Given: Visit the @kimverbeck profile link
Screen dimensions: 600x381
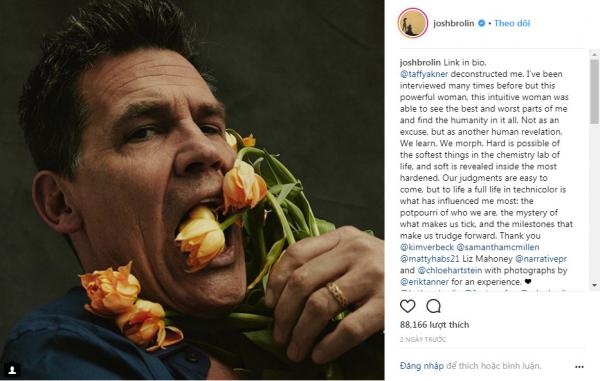Looking at the screenshot, I should 427,247.
